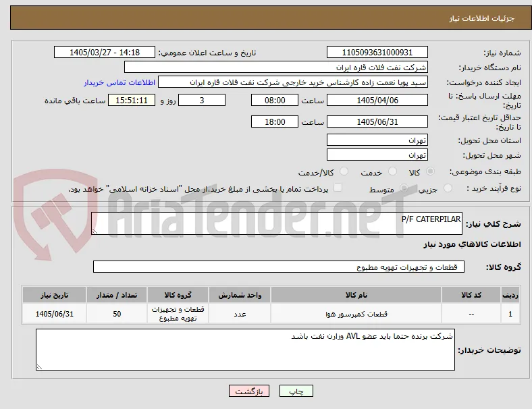Select the جزیی purchase type radio
The width and height of the screenshot is (532, 409).
coord(448,188)
